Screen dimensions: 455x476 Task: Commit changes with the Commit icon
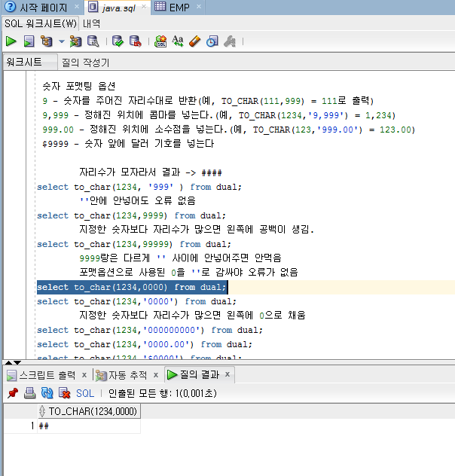pos(118,41)
